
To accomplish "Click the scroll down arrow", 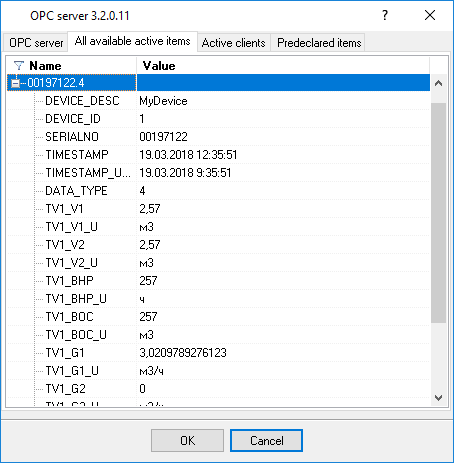I will coord(438,398).
